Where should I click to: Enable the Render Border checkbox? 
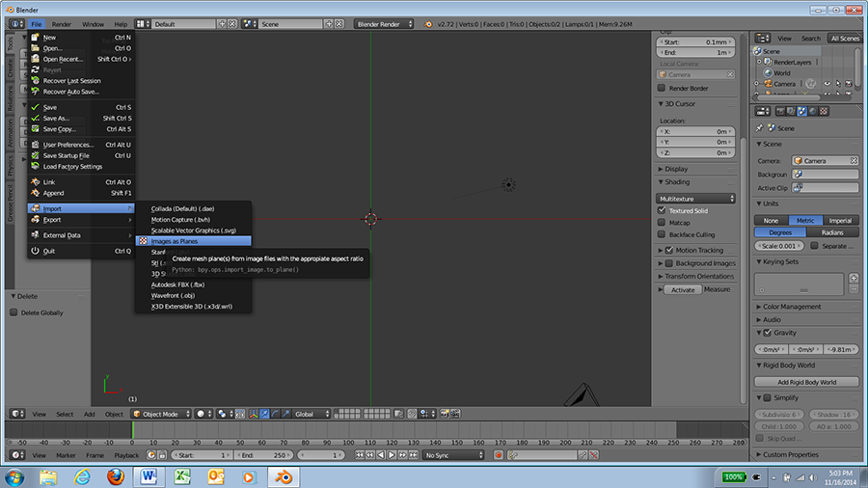tap(662, 88)
